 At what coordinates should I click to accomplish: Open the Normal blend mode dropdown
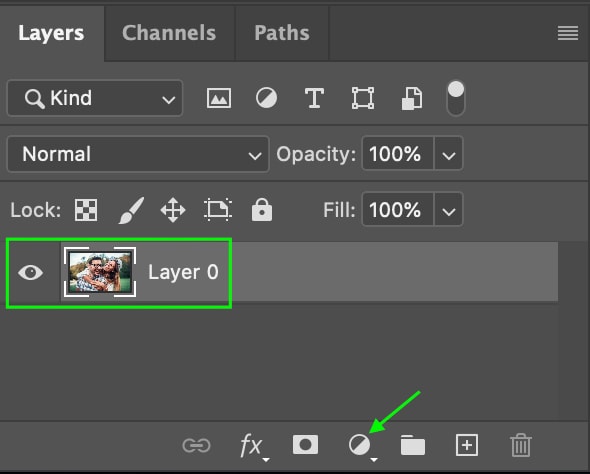tap(138, 154)
